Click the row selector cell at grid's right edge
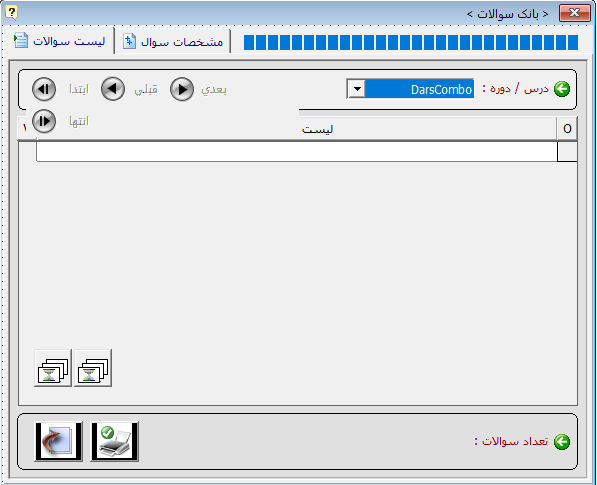Image resolution: width=597 pixels, height=485 pixels. (567, 152)
